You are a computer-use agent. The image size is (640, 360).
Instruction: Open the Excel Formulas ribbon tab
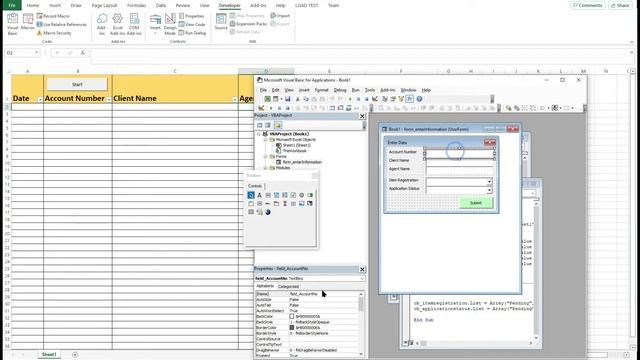(x=136, y=5)
